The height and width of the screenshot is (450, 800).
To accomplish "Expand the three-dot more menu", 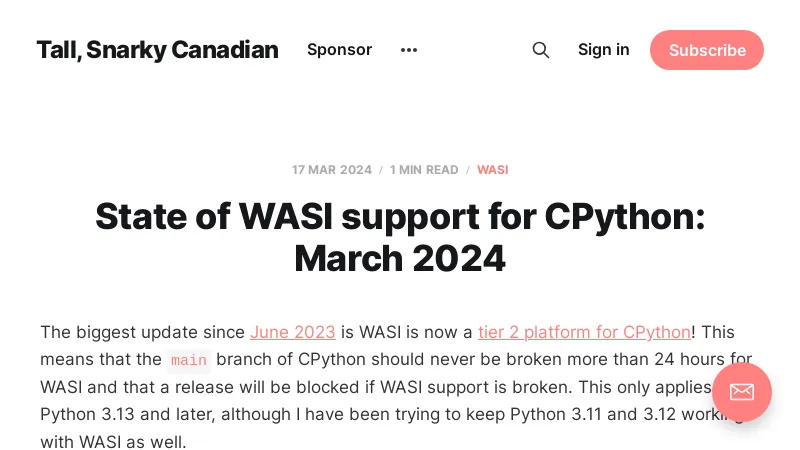I will (x=408, y=50).
